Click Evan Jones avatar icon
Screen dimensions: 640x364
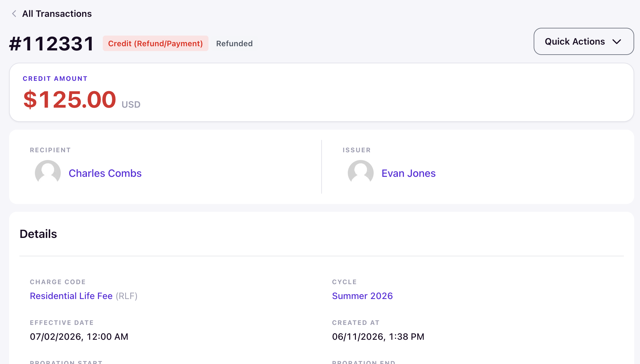pos(361,173)
